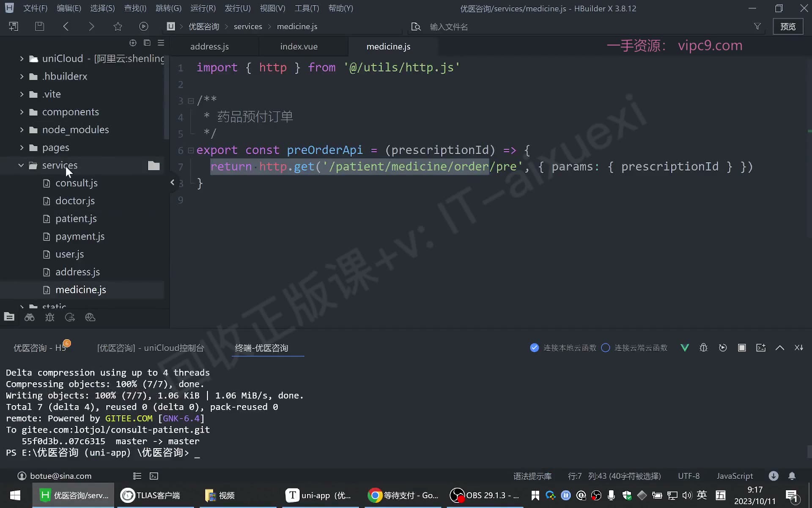Click the download arrow status icon

(774, 476)
